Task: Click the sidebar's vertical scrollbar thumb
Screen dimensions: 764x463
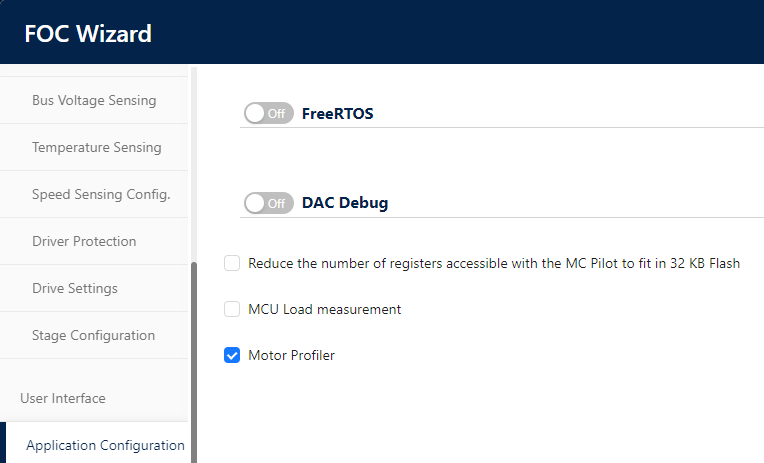Action: [193, 360]
